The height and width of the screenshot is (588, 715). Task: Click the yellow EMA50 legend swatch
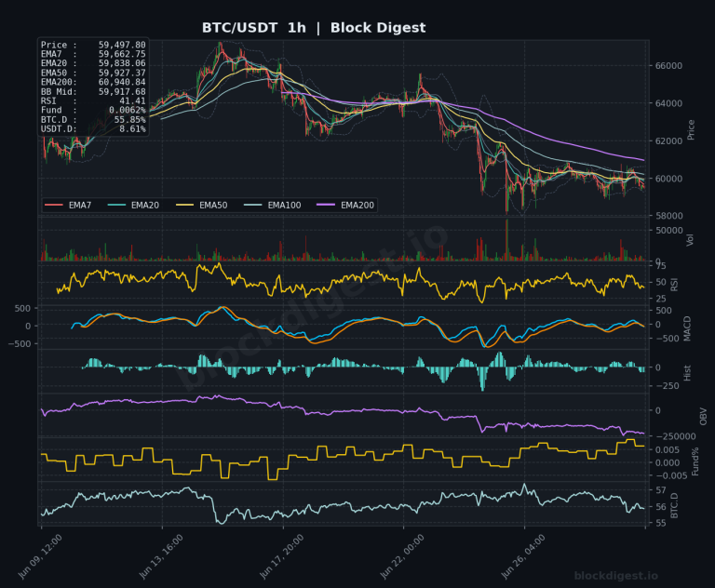point(184,205)
